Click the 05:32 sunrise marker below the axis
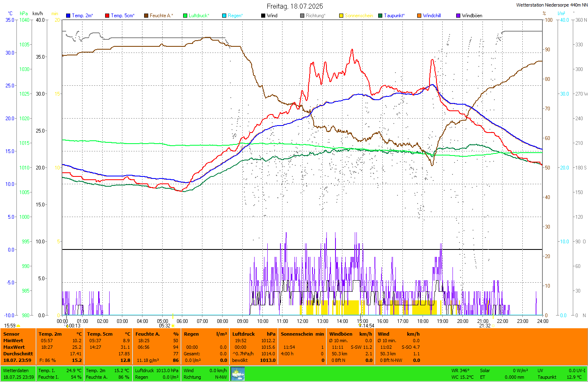 coord(165,326)
